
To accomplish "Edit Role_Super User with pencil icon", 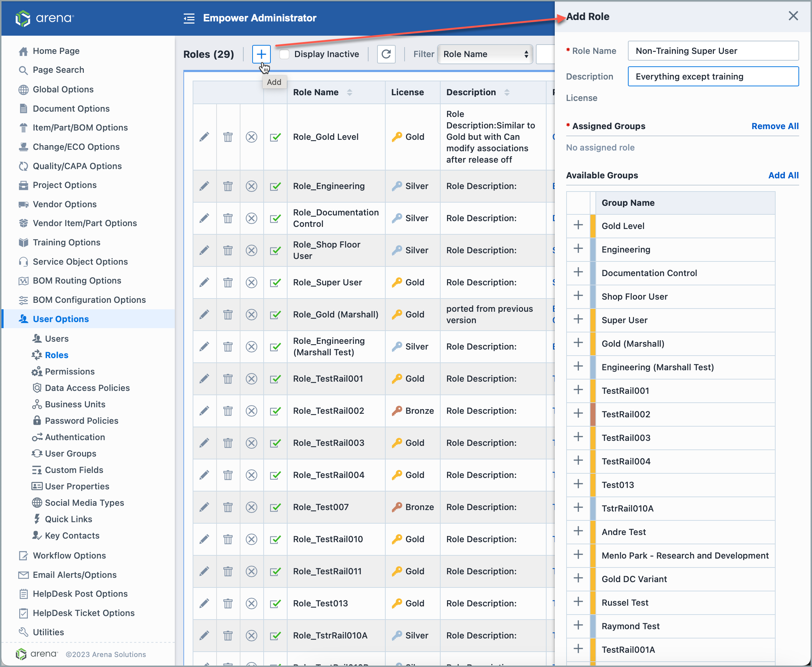I will pyautogui.click(x=204, y=282).
